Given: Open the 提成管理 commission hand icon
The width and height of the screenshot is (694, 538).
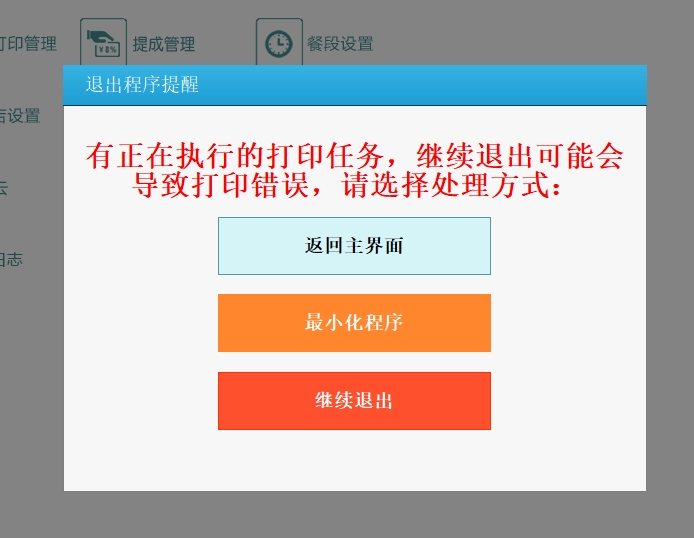Looking at the screenshot, I should [104, 42].
